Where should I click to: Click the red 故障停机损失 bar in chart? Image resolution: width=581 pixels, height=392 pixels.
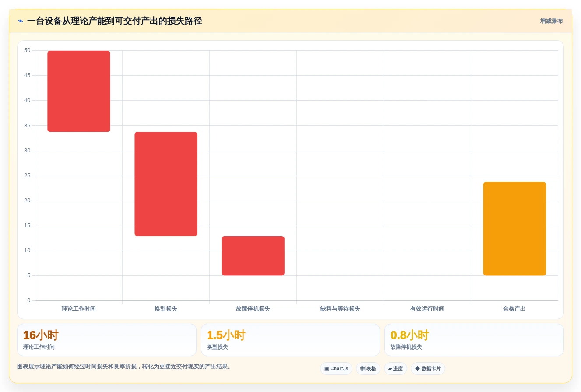click(x=253, y=256)
